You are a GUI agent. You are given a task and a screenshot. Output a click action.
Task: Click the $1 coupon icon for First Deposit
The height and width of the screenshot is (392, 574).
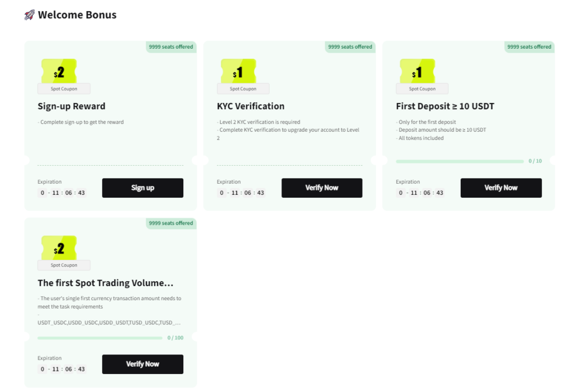pyautogui.click(x=417, y=72)
